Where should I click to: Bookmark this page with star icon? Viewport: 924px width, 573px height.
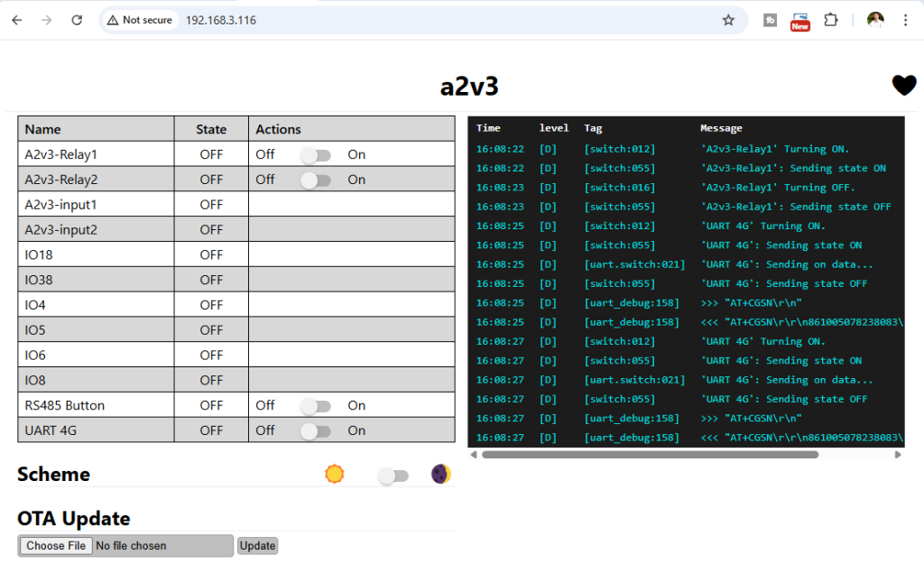pyautogui.click(x=728, y=20)
